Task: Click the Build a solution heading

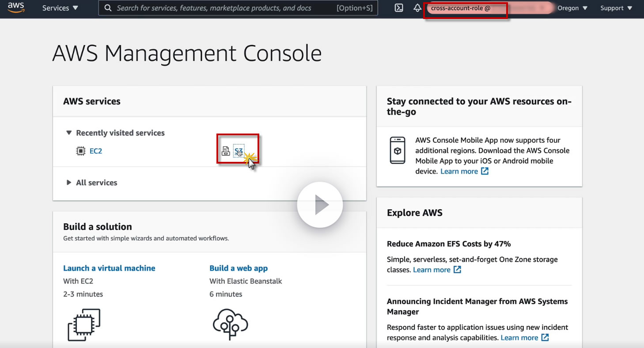Action: tap(98, 227)
